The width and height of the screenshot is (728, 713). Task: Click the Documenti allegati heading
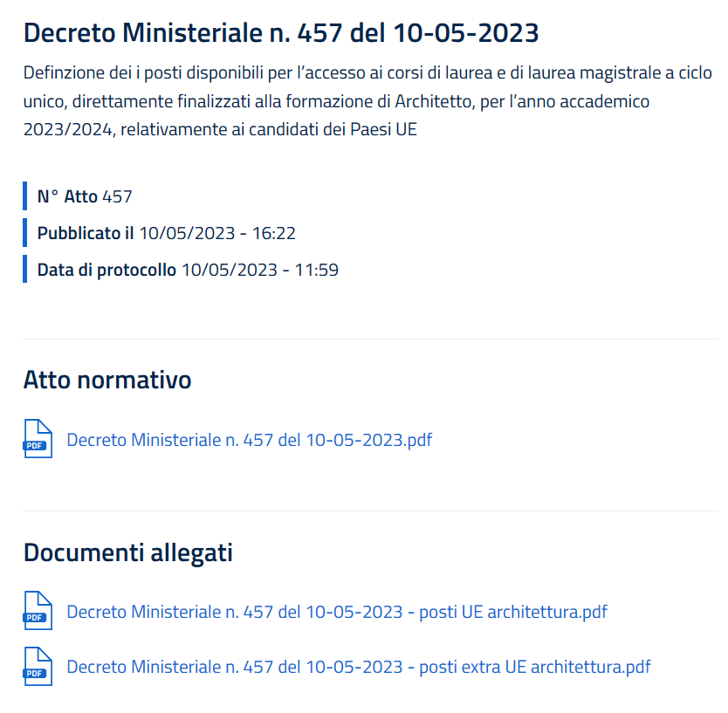(x=128, y=552)
